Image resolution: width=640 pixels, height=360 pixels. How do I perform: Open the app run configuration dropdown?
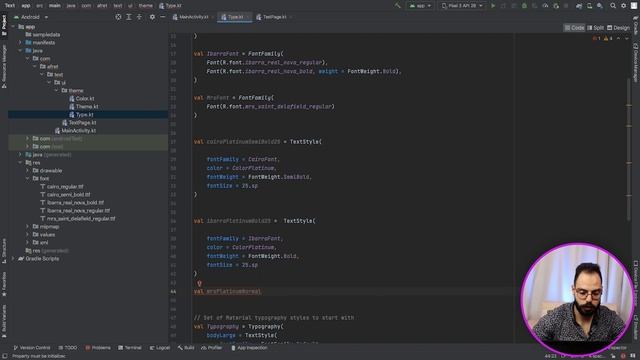420,6
